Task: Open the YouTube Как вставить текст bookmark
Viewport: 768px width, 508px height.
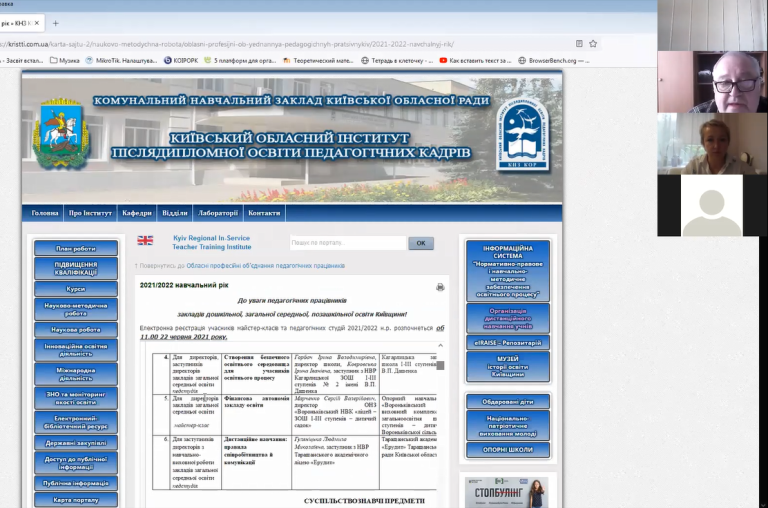Action: pyautogui.click(x=475, y=61)
